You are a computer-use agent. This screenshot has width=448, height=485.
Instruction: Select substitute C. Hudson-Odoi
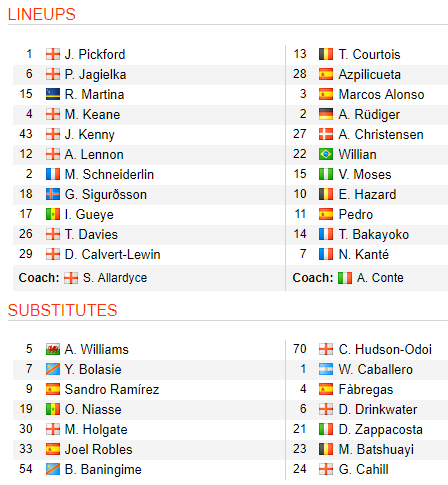[385, 349]
